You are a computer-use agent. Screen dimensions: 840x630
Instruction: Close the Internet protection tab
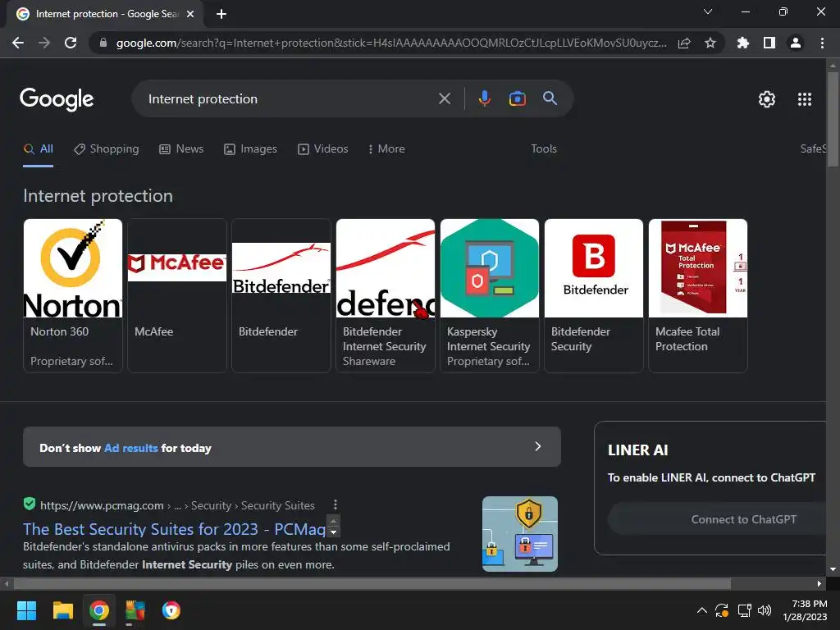point(190,14)
